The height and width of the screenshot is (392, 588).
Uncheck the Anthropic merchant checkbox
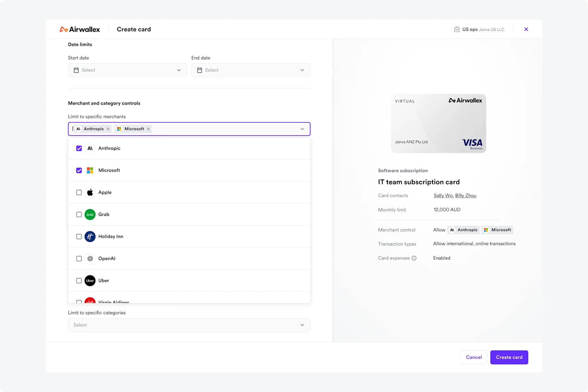[x=79, y=148]
